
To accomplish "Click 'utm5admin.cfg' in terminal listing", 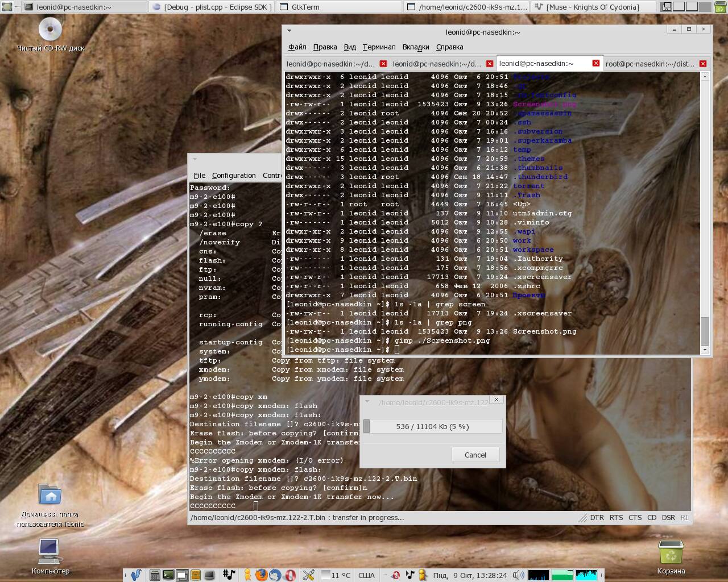I will pyautogui.click(x=542, y=213).
